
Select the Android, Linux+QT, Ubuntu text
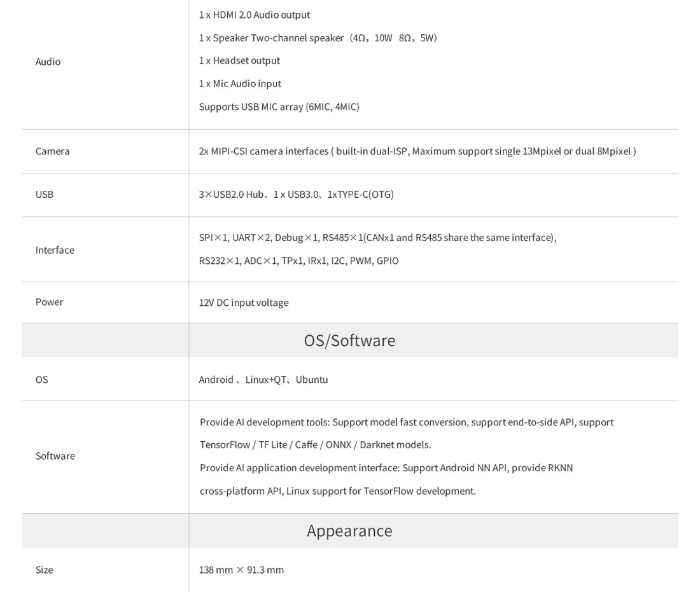click(263, 380)
